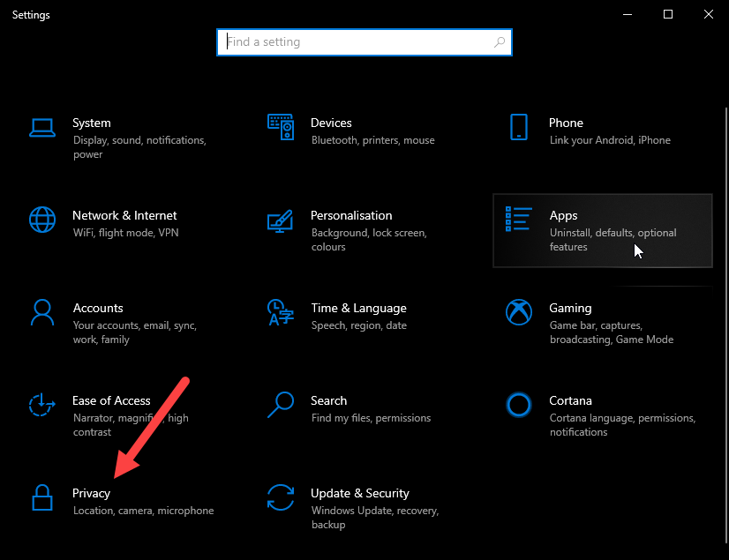This screenshot has width=729, height=560.
Task: Click the Devices keyboard and speaker icon
Action: [281, 127]
